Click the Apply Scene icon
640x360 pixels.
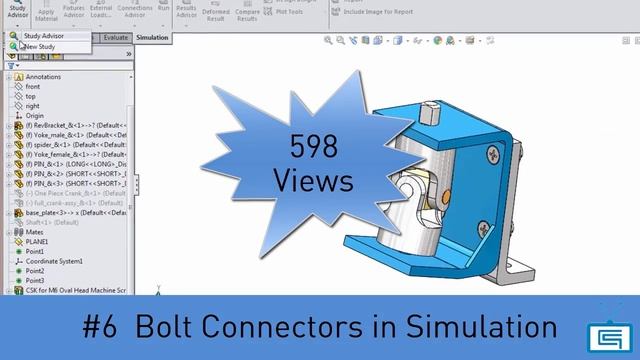tap(450, 40)
